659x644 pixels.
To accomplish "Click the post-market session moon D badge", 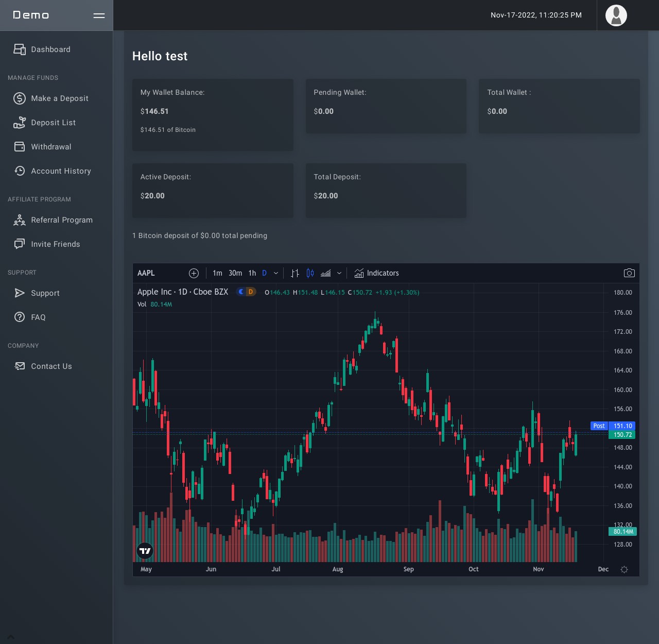I will (x=246, y=292).
